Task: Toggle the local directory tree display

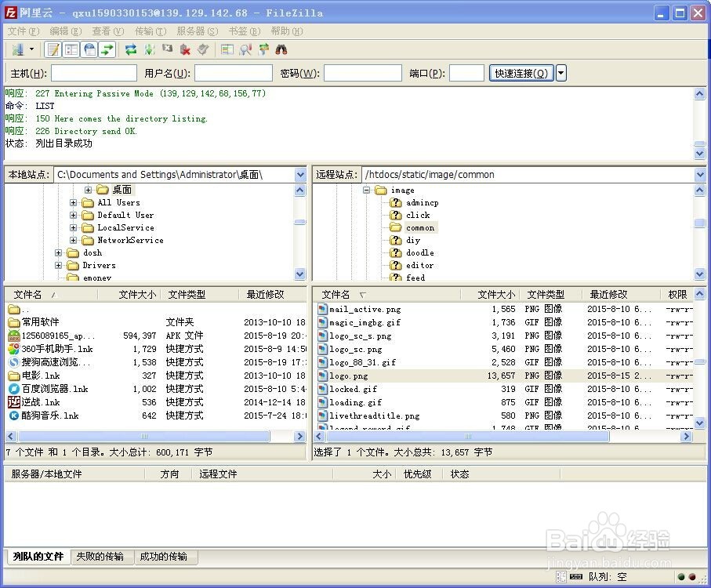Action: (x=71, y=49)
